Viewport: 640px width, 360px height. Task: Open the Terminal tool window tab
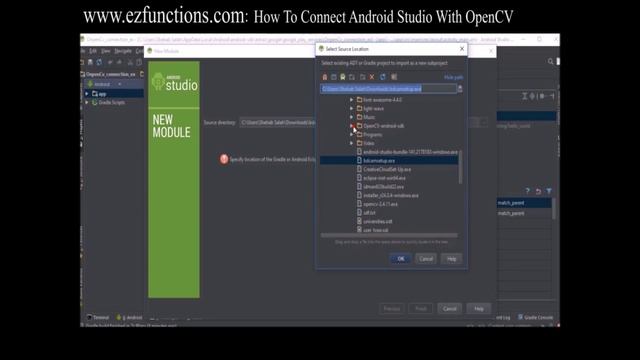[x=98, y=317]
